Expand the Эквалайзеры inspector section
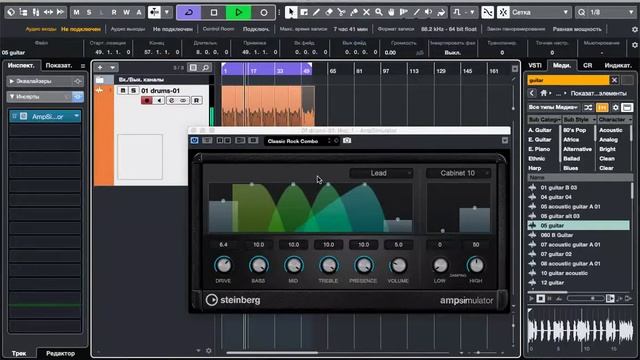Image resolution: width=640 pixels, height=360 pixels. point(11,82)
